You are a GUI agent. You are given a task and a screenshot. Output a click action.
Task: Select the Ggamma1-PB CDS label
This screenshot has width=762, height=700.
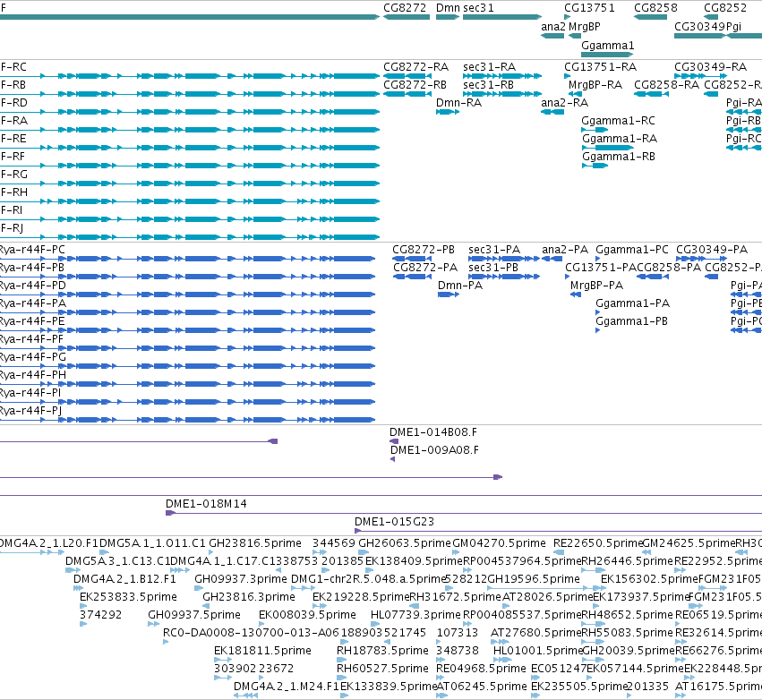632,321
